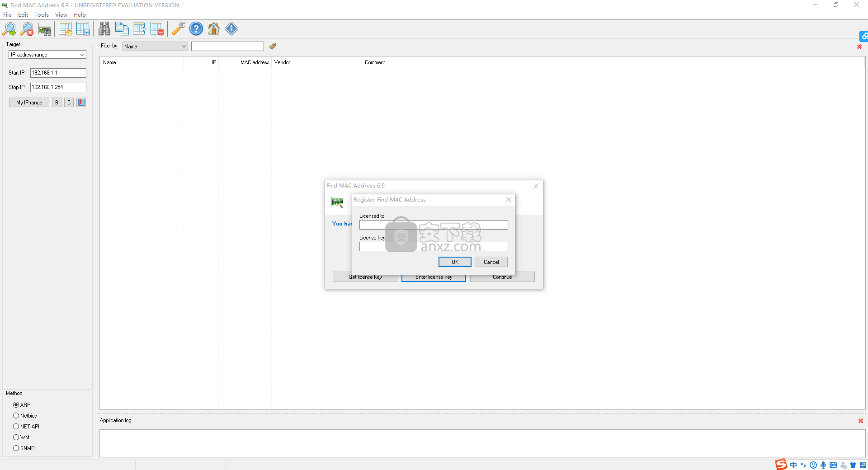Export the table with arrow table icon
Image resolution: width=868 pixels, height=470 pixels.
[140, 29]
